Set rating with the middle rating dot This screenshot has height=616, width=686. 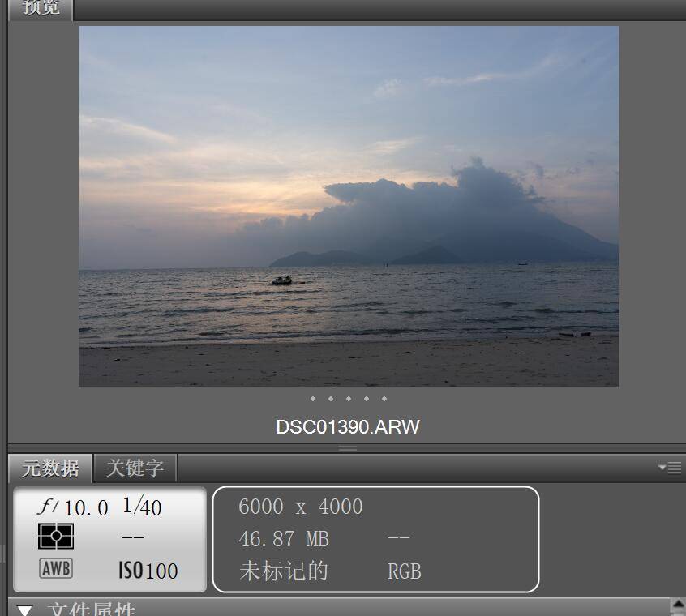349,399
